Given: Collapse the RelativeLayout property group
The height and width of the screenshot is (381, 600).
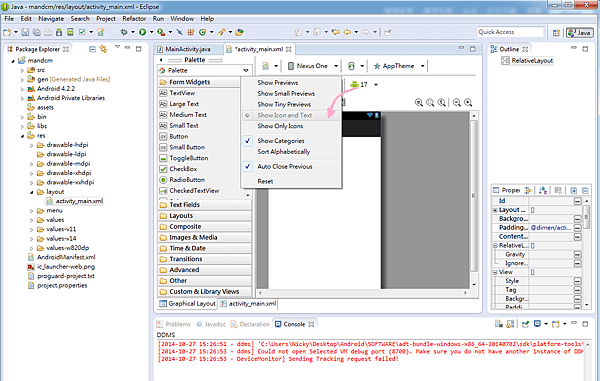Looking at the screenshot, I should tap(495, 246).
